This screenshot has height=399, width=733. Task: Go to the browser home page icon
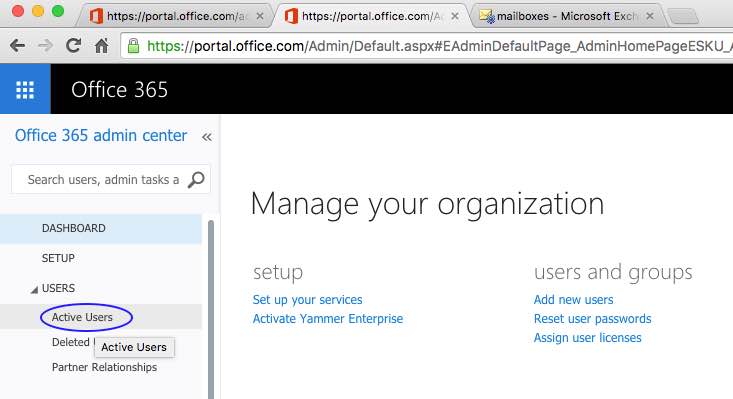pyautogui.click(x=101, y=45)
